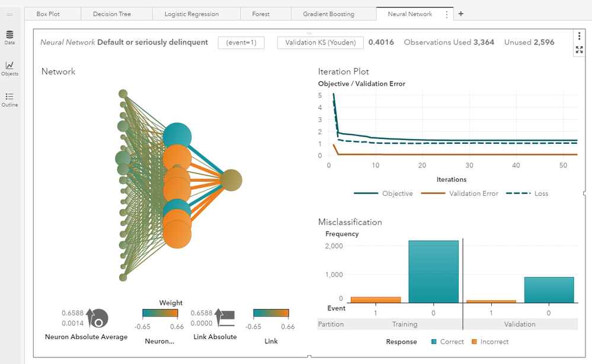Screen dimensions: 592x364
Task: Open the Objects pane icon
Action: click(9, 68)
